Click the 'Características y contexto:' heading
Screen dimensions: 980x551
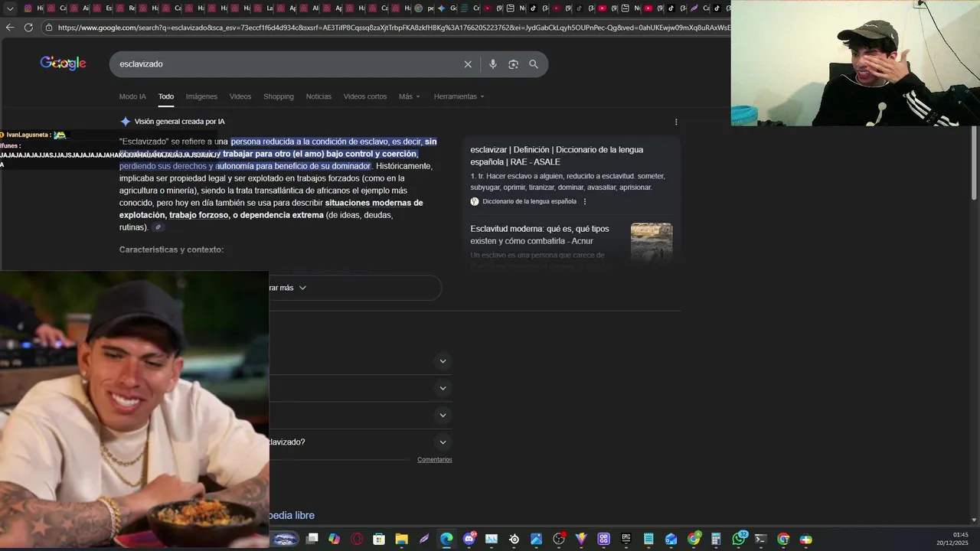pyautogui.click(x=171, y=250)
